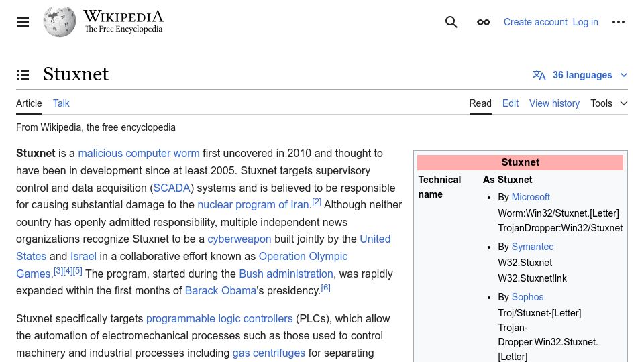This screenshot has width=644, height=362.
Task: Open the Israel link
Action: 83,257
